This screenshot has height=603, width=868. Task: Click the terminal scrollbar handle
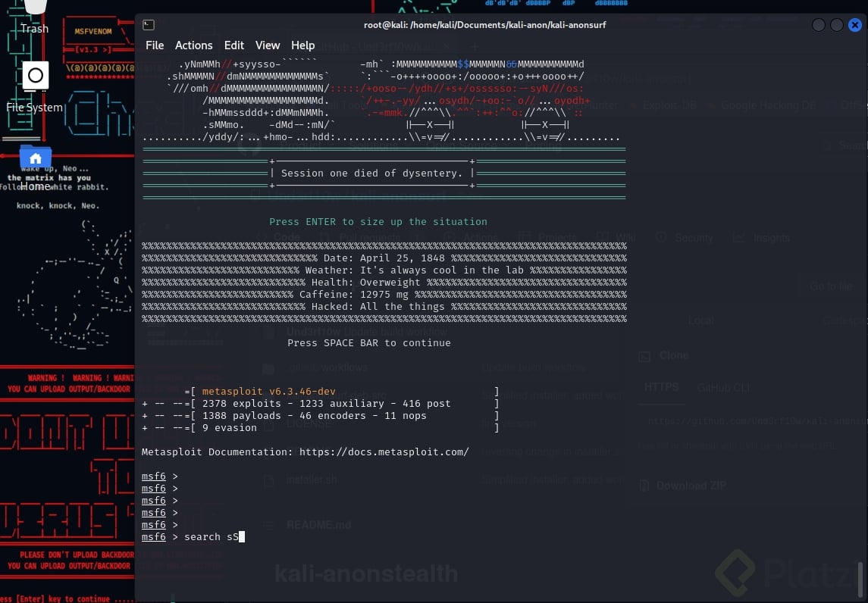860,578
